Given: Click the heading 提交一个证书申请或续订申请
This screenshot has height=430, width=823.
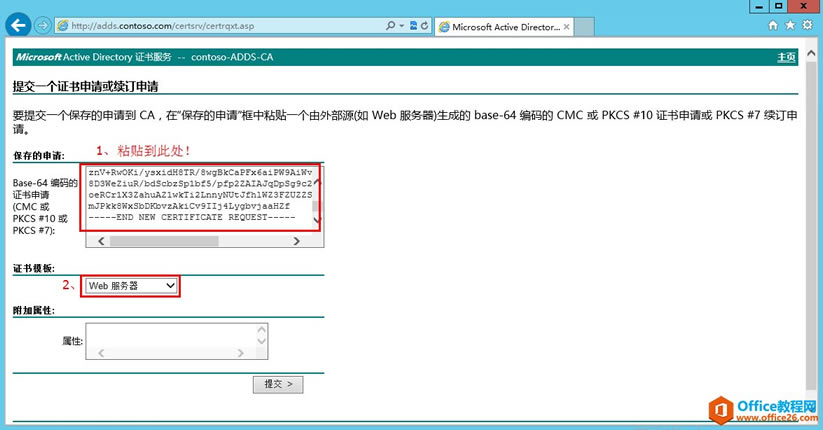Looking at the screenshot, I should pyautogui.click(x=86, y=87).
